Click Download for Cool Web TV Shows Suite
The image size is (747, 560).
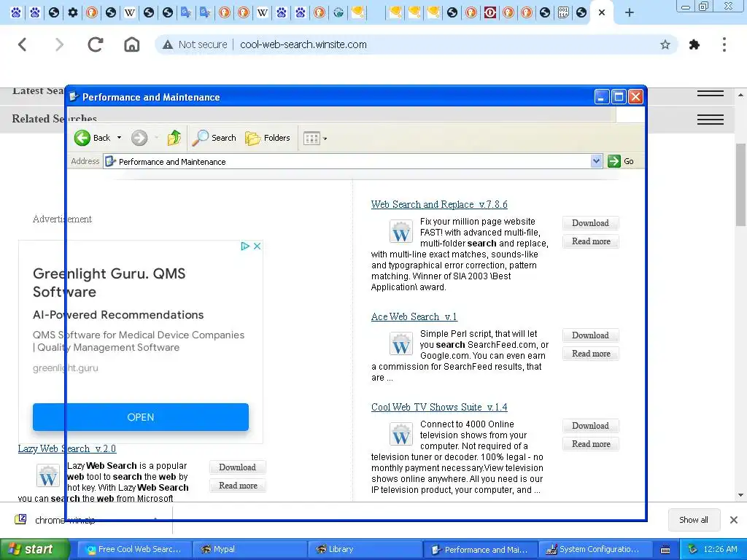coord(590,426)
